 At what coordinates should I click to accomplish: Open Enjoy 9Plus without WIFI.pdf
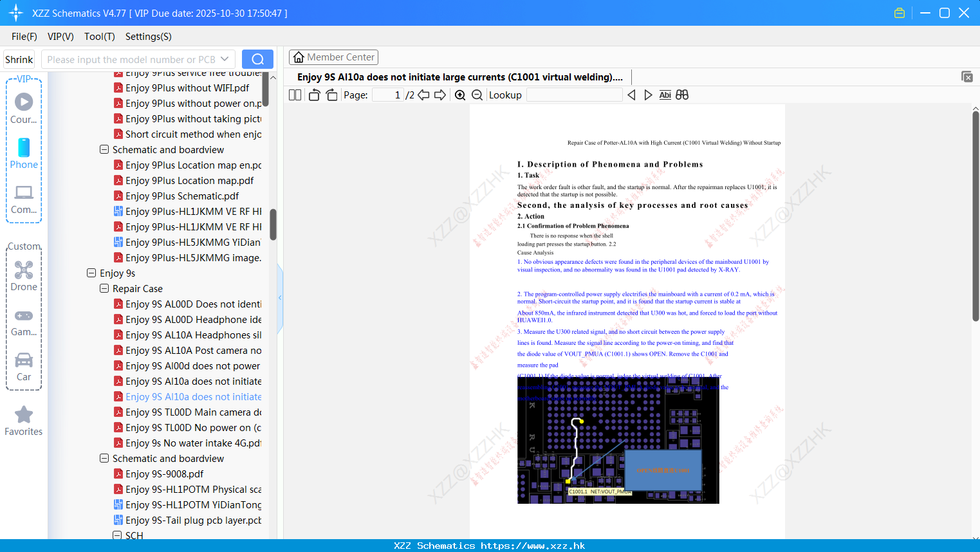click(x=187, y=88)
